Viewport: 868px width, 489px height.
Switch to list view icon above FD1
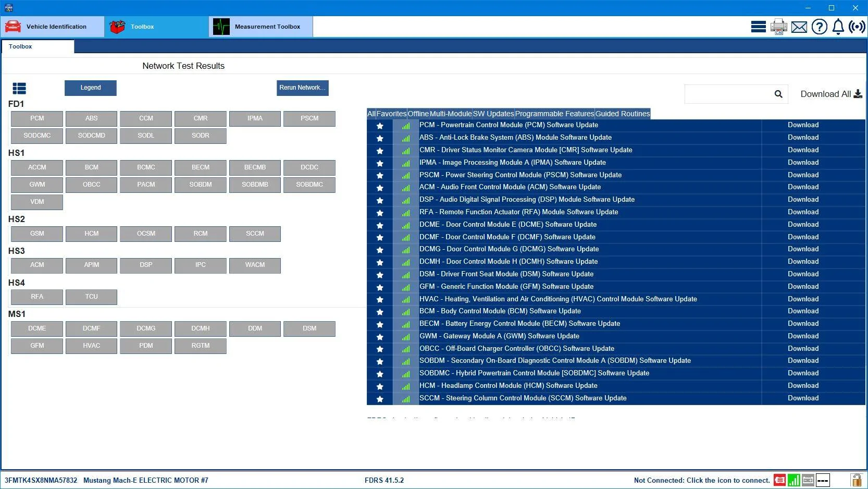[x=19, y=88]
